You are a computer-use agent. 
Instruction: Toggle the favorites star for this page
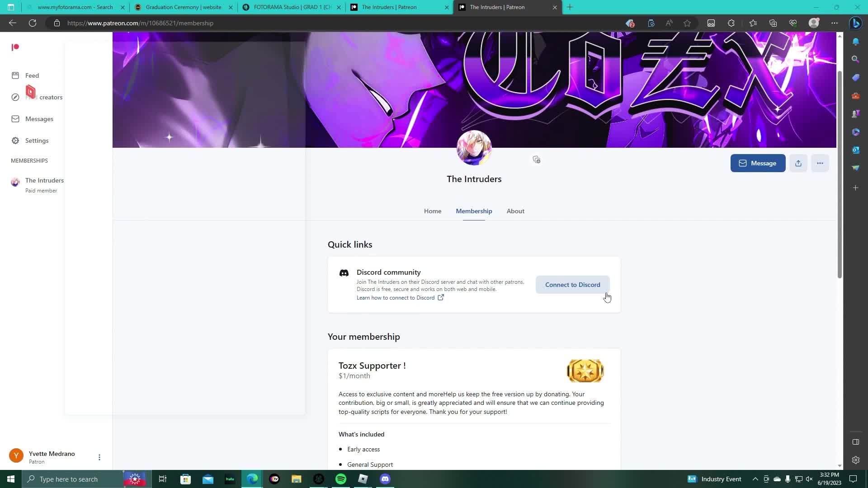point(687,23)
